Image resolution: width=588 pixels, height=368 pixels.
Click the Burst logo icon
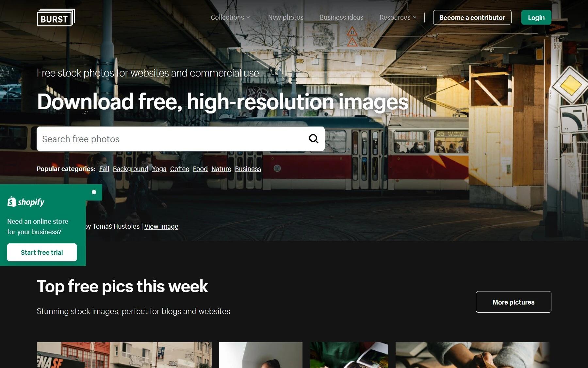coord(56,17)
